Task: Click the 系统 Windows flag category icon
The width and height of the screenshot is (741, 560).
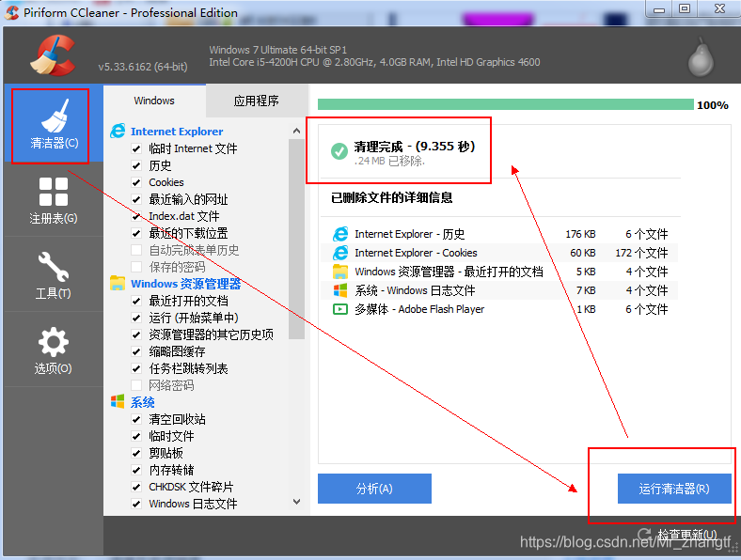Action: (118, 402)
